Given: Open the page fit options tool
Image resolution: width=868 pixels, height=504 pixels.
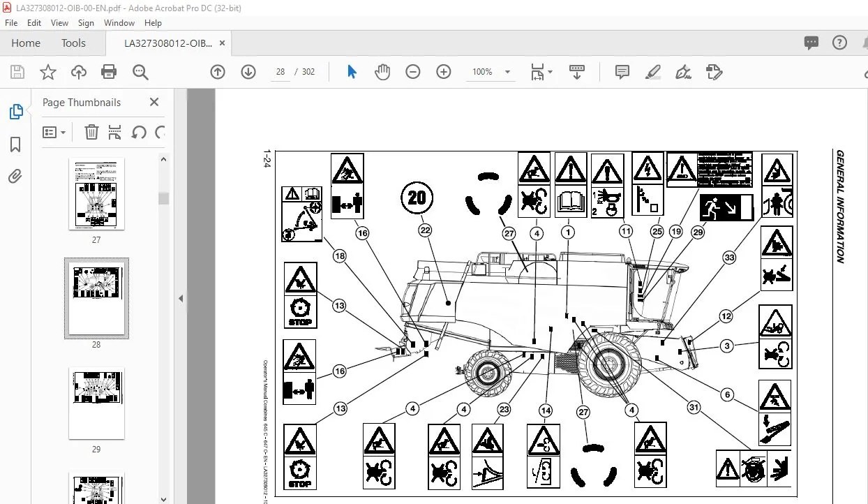Looking at the screenshot, I should click(537, 72).
